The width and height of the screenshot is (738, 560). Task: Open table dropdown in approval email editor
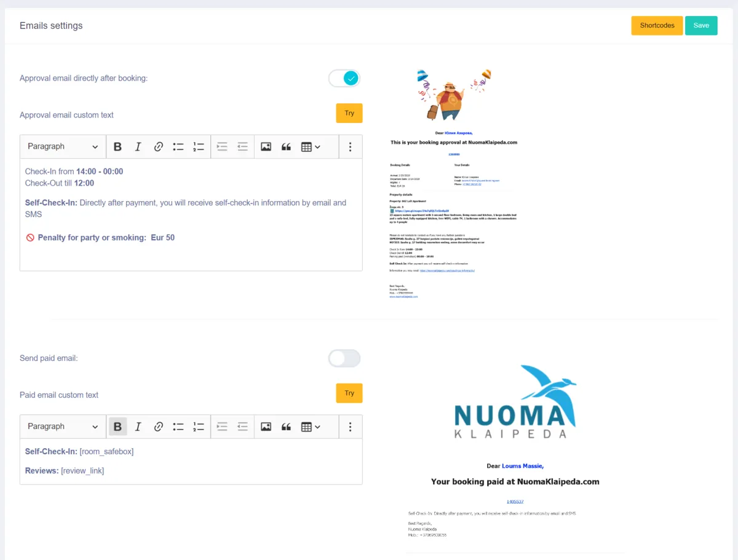(311, 147)
